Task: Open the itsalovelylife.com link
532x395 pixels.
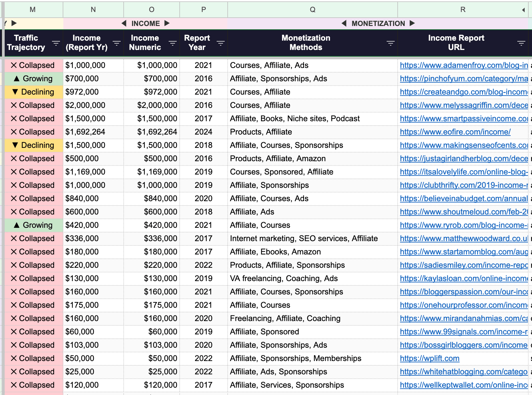Action: (x=464, y=172)
